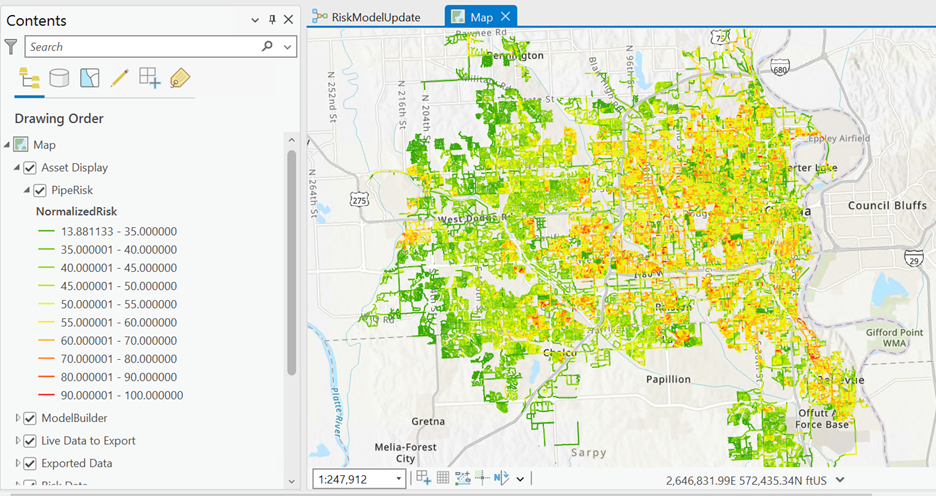Image resolution: width=936 pixels, height=496 pixels.
Task: Click the 90.000001 - 100.000000 red symbol
Action: pos(46,395)
